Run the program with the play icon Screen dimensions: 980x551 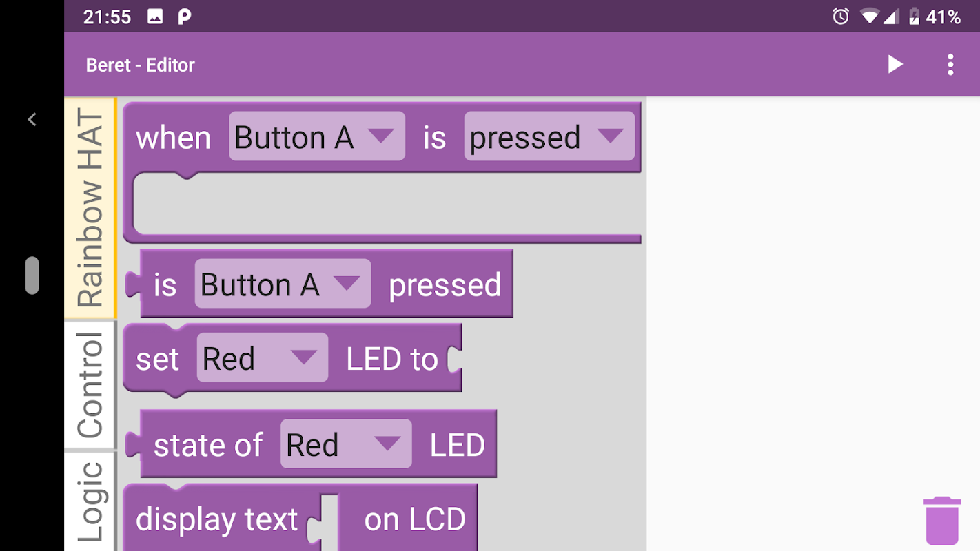pyautogui.click(x=895, y=65)
